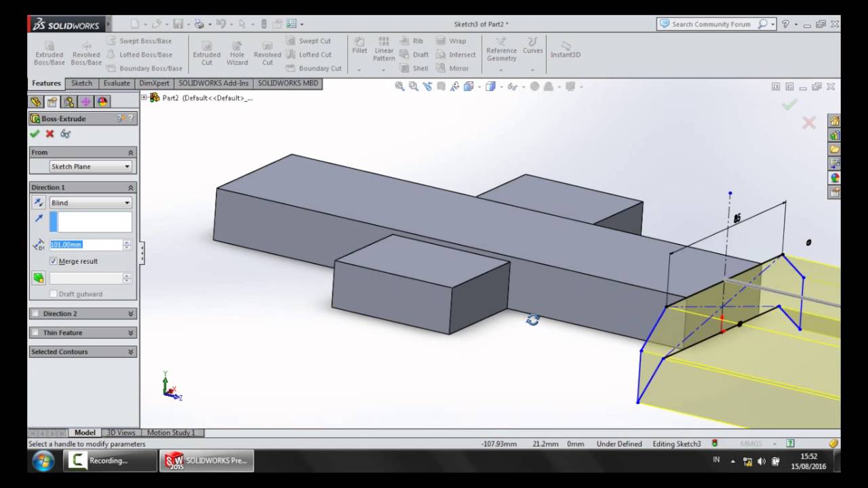
Task: Open File Explorer folder icon in task pane
Action: pyautogui.click(x=835, y=149)
